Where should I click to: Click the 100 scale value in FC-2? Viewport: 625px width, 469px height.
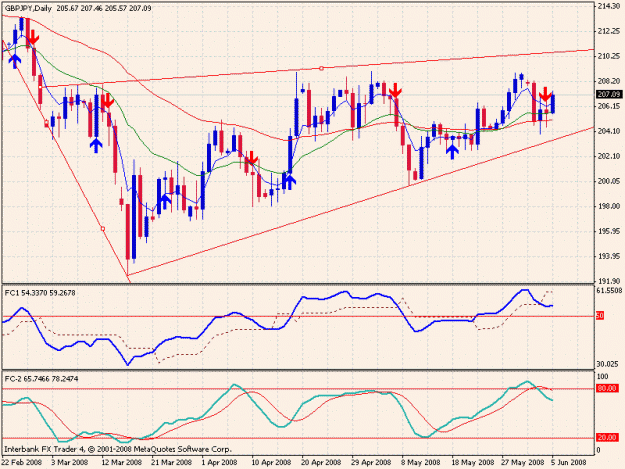[602, 377]
